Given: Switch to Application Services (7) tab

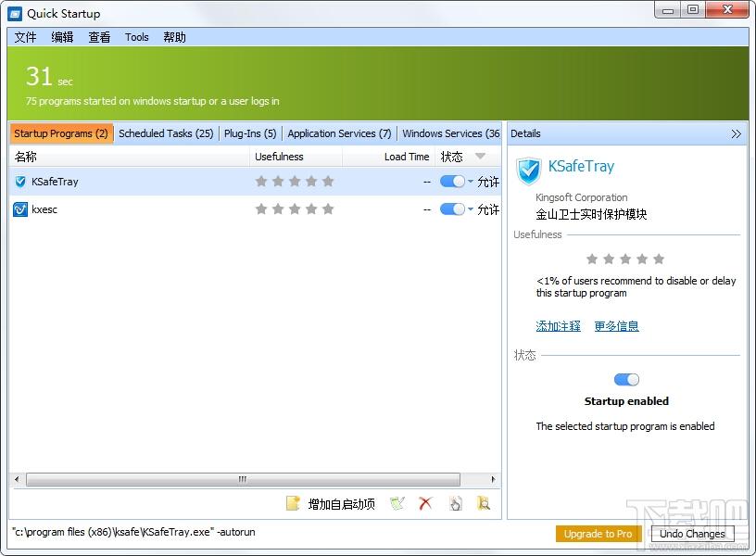Looking at the screenshot, I should pos(339,133).
